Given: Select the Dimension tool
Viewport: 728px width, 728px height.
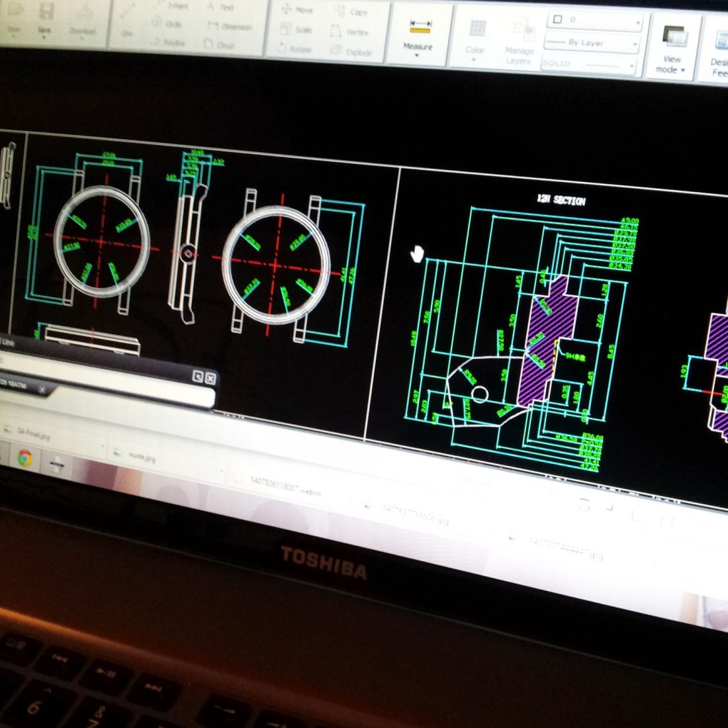Looking at the screenshot, I should point(230,26).
